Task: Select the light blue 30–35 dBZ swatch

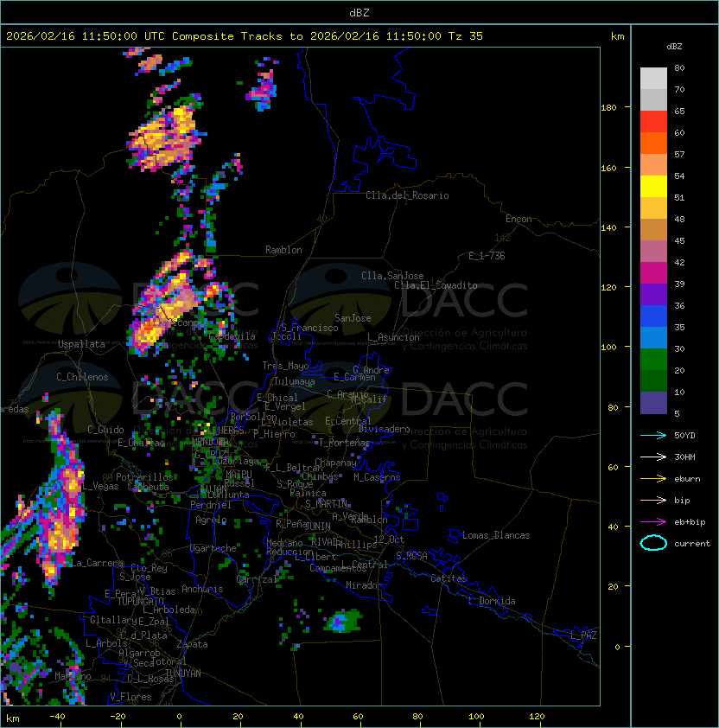Action: [x=653, y=338]
